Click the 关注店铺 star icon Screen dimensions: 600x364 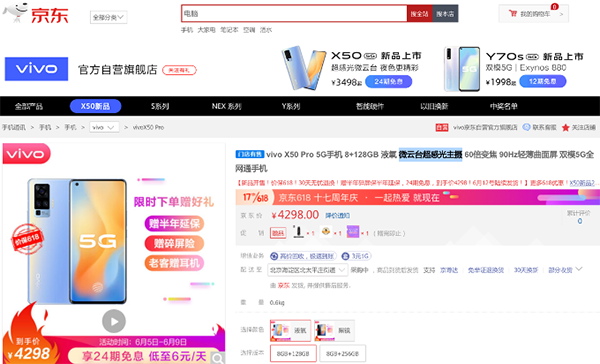566,127
